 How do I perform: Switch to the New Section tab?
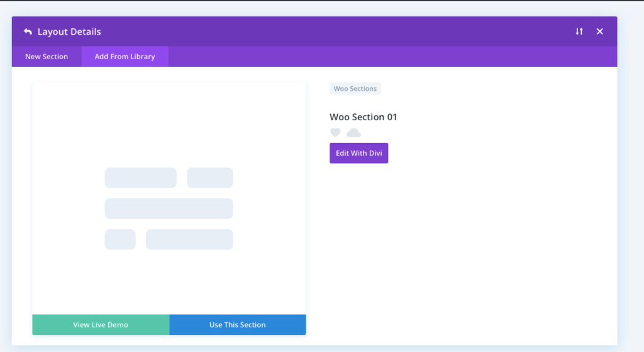pos(47,56)
